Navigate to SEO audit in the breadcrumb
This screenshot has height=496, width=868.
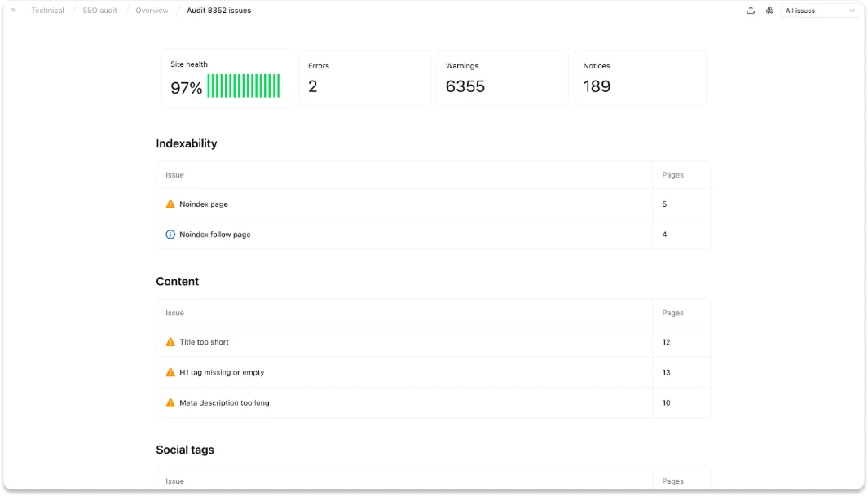coord(98,10)
